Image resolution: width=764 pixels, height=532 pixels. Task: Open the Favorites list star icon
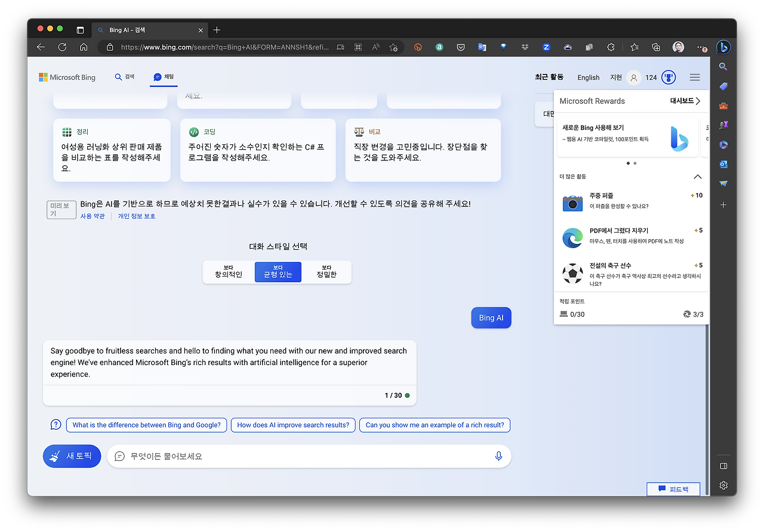634,47
